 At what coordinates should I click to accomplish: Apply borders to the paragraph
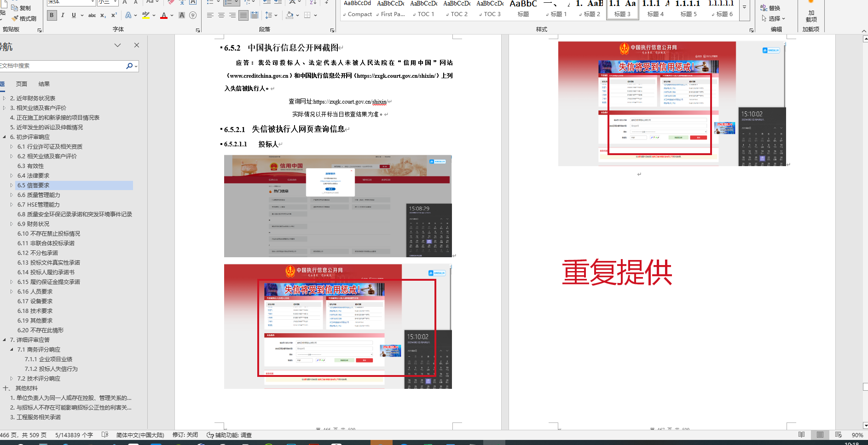[x=308, y=15]
